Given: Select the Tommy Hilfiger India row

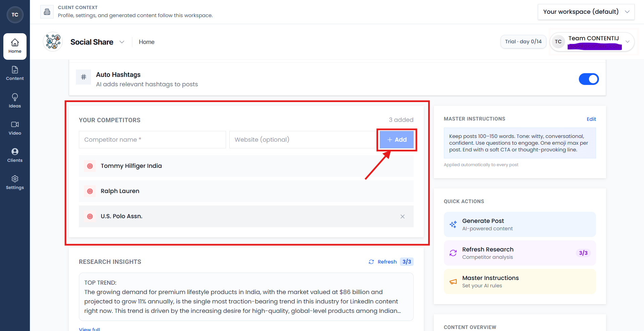Looking at the screenshot, I should point(246,166).
